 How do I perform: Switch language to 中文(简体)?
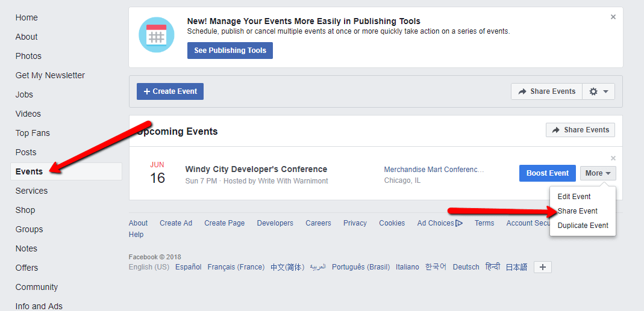[287, 268]
